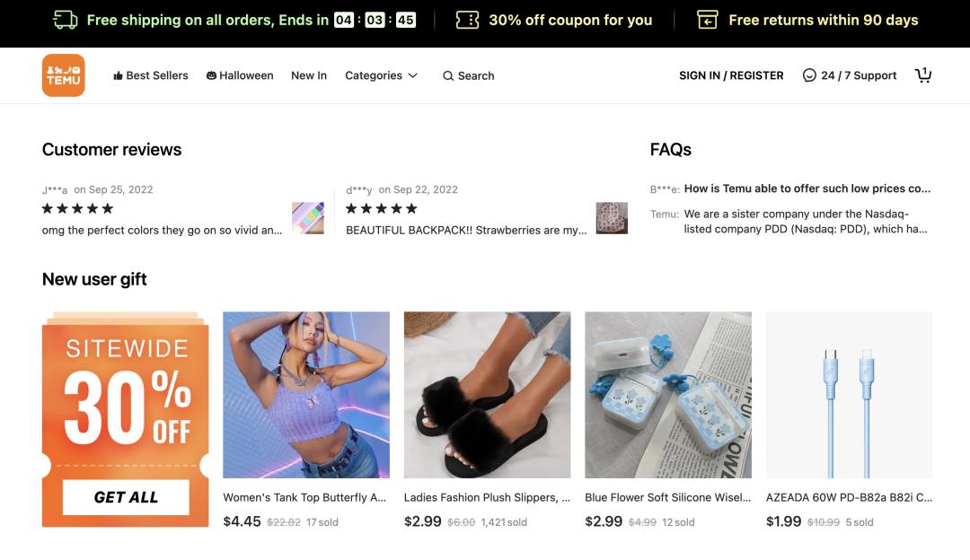Viewport: 970px width, 560px height.
Task: Click the coupon ticket icon
Action: point(467,20)
